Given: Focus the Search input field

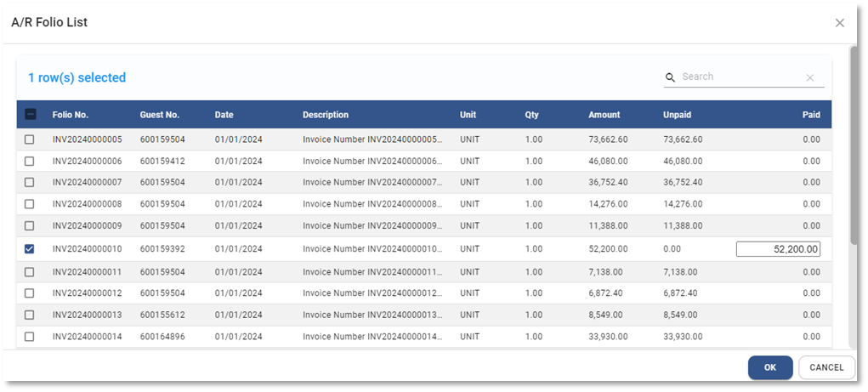Looking at the screenshot, I should point(740,77).
